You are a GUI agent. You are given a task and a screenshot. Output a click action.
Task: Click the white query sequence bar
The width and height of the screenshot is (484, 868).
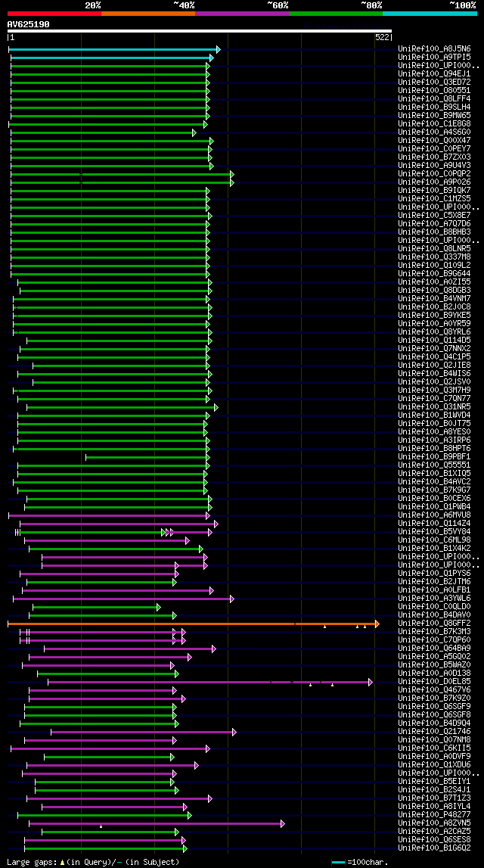point(200,32)
